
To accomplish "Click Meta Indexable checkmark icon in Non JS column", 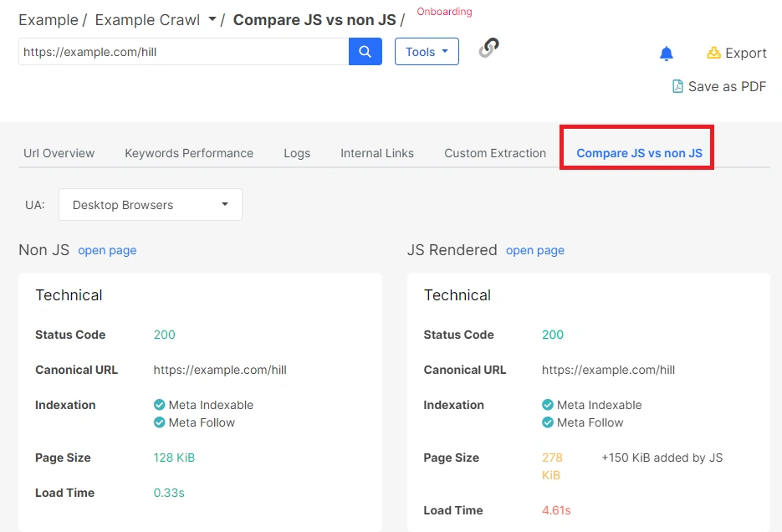I will (159, 405).
